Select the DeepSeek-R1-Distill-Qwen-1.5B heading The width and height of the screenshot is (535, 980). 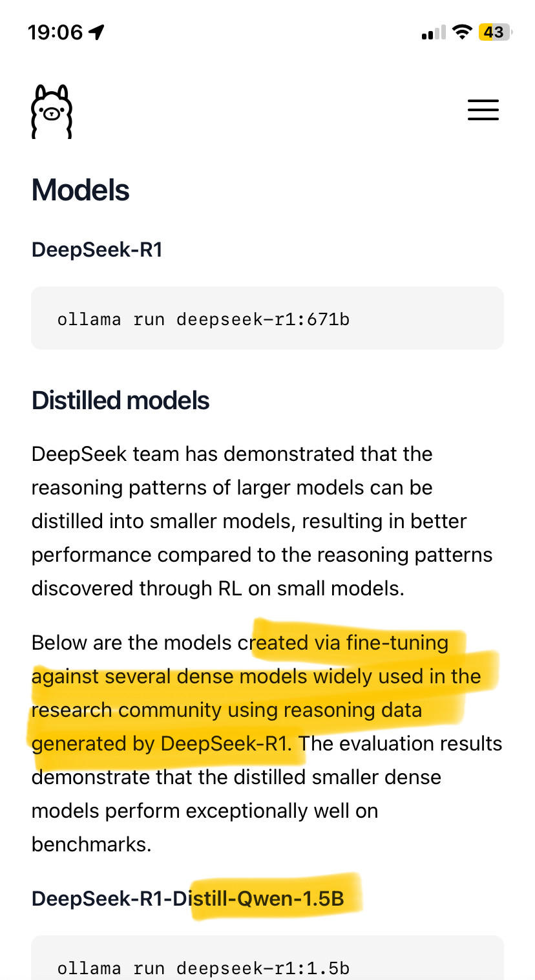point(187,899)
